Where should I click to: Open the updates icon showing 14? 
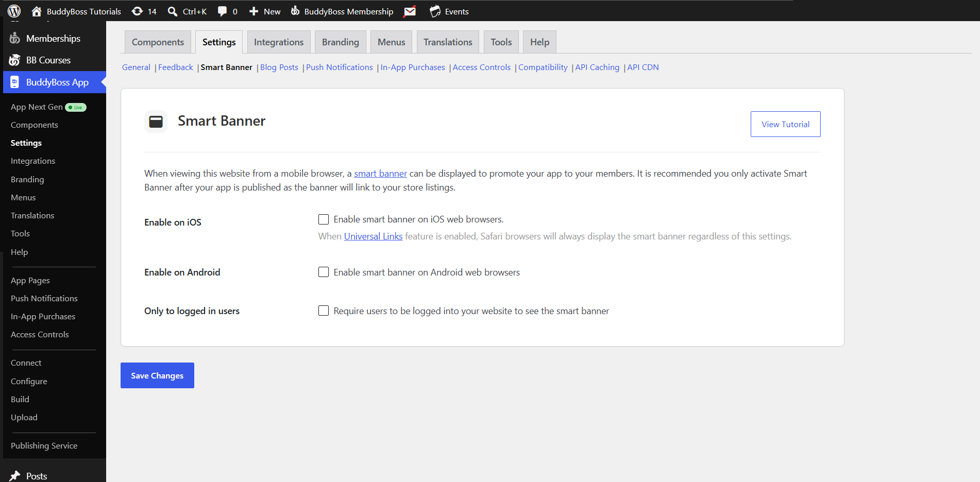coord(137,11)
